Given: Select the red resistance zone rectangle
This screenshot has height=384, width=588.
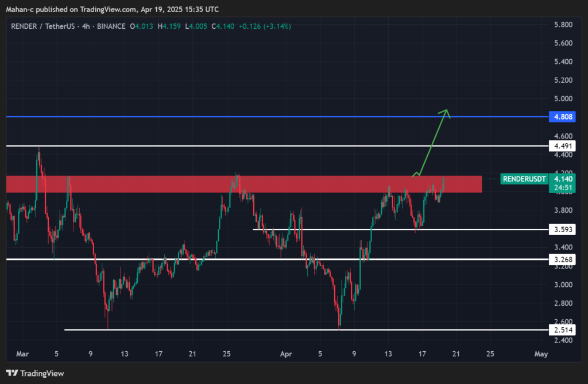Looking at the screenshot, I should point(243,185).
